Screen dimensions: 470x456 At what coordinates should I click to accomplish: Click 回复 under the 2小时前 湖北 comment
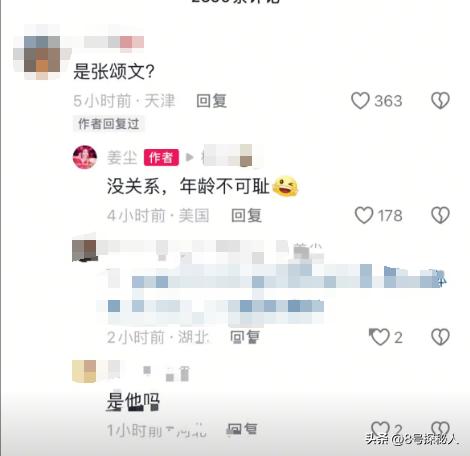click(x=245, y=337)
